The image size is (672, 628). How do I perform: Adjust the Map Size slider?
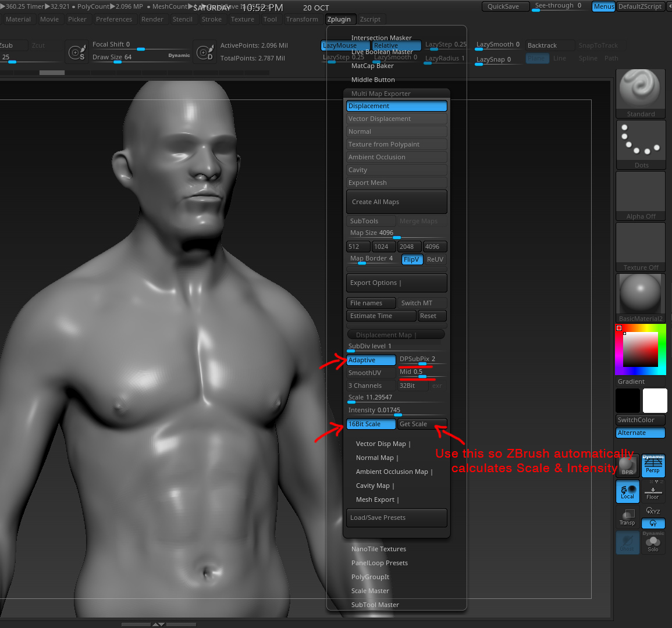click(396, 234)
